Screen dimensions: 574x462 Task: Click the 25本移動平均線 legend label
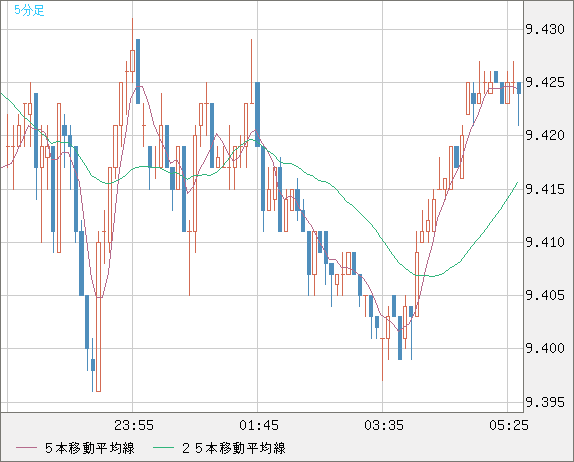(x=234, y=448)
